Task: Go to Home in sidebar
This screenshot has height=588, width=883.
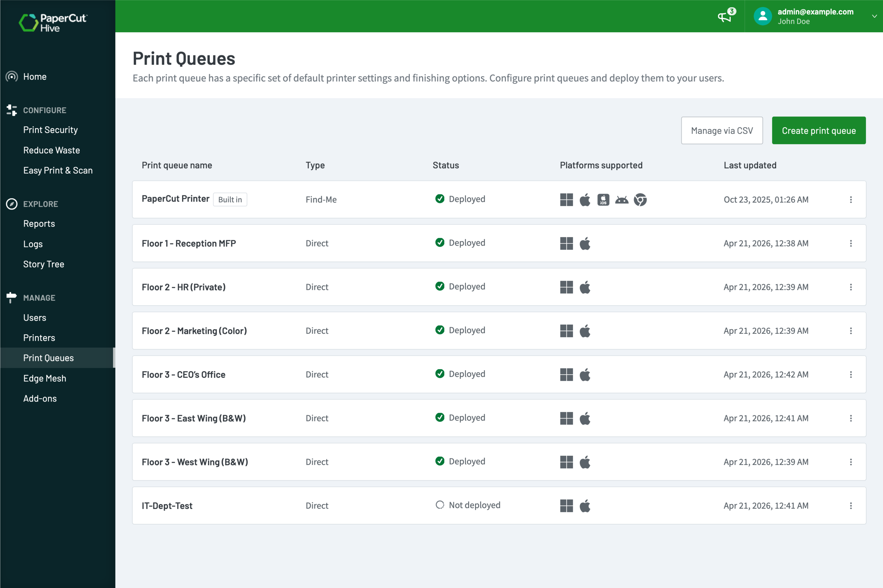Action: coord(35,77)
